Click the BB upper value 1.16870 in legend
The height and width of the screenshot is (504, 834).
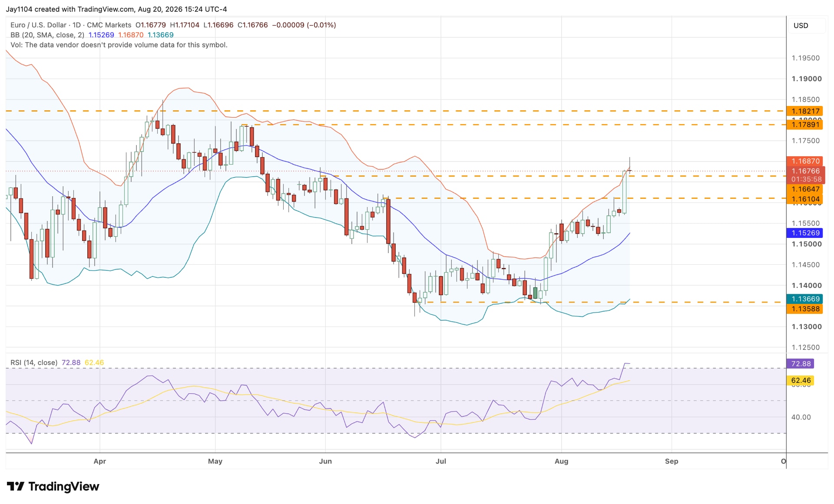pos(131,35)
